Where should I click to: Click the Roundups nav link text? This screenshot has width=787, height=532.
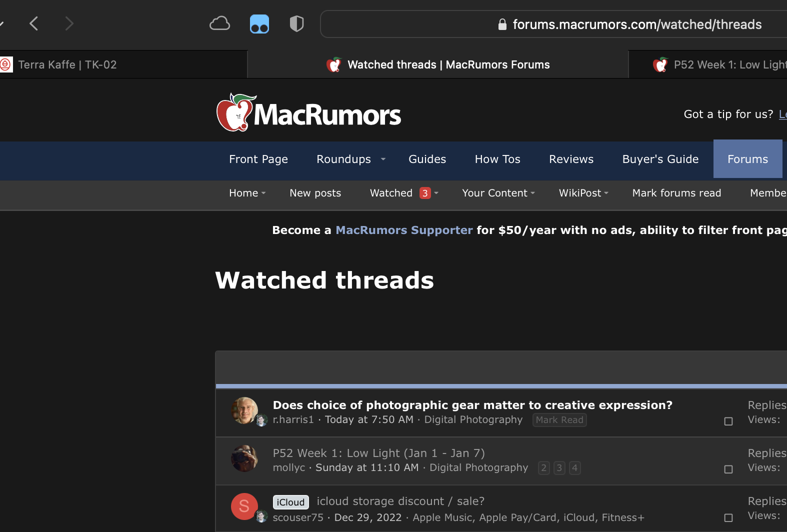coord(343,159)
